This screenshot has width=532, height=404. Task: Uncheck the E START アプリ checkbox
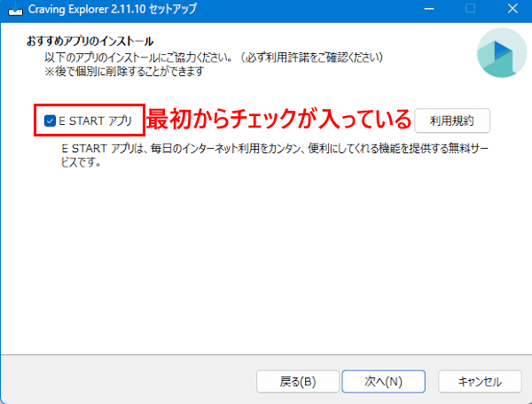(x=50, y=120)
